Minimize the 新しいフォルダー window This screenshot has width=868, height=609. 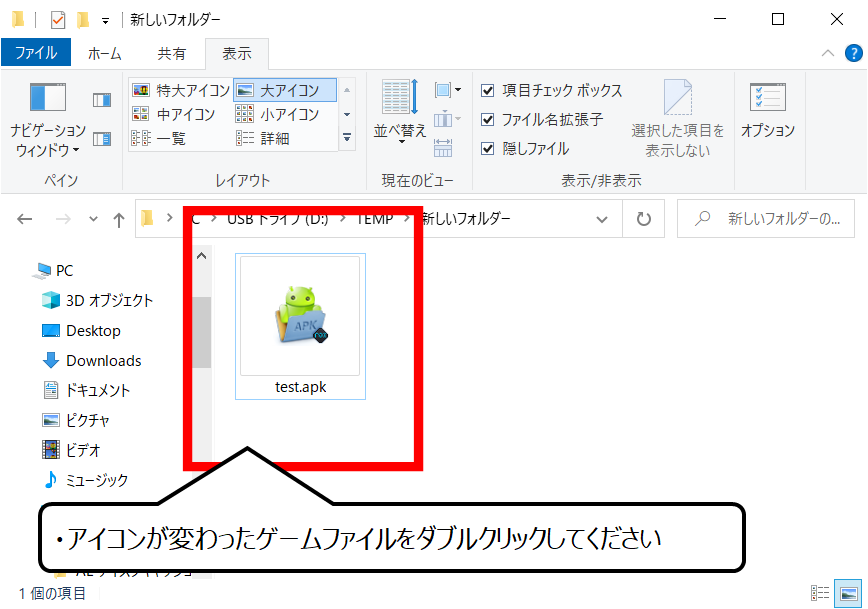[720, 19]
